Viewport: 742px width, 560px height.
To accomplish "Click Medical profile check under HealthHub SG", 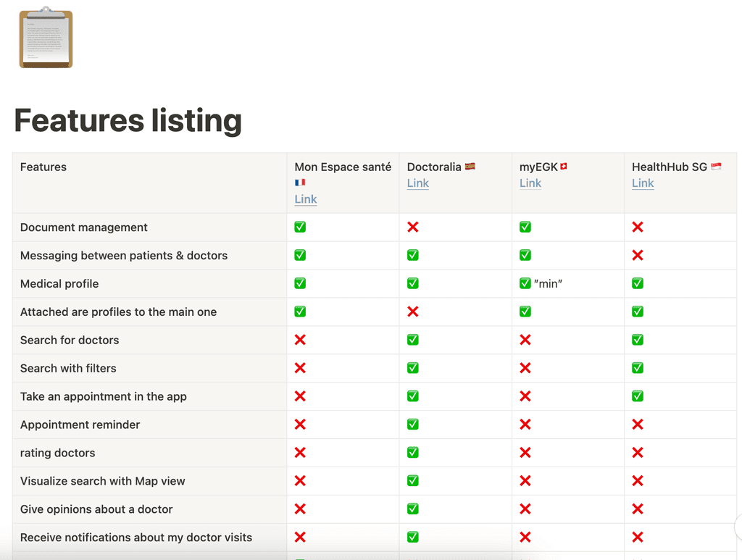I will click(638, 283).
